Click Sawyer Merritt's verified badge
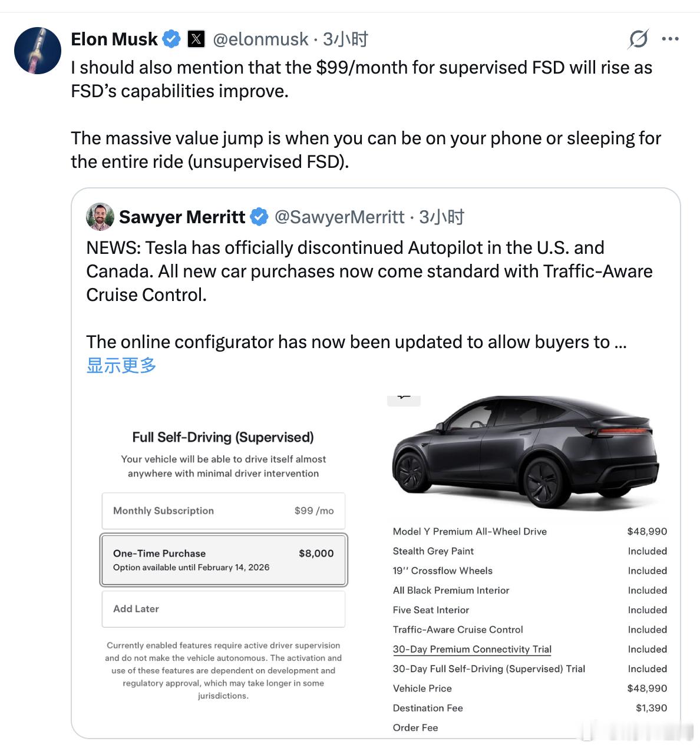 [259, 217]
